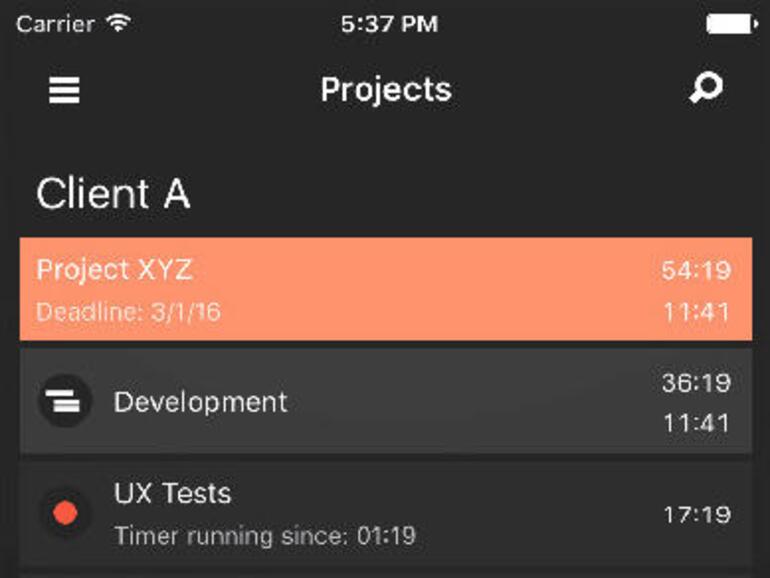Tap the search magnifier icon
The image size is (770, 578).
pos(706,88)
